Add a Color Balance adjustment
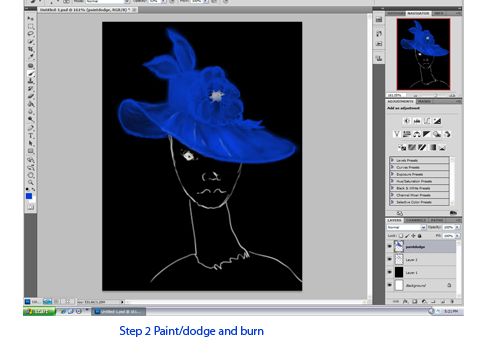504x360 pixels. click(x=417, y=134)
